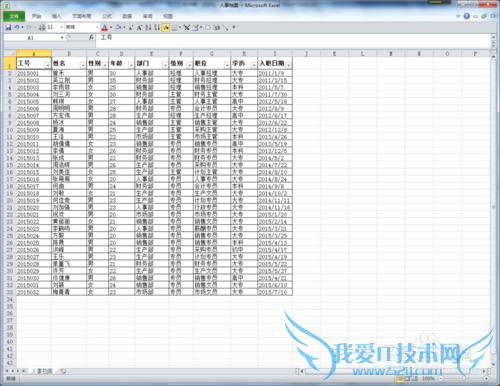Switch to the 数据 Data ribbon tab
The height and width of the screenshot is (386, 500).
(127, 16)
